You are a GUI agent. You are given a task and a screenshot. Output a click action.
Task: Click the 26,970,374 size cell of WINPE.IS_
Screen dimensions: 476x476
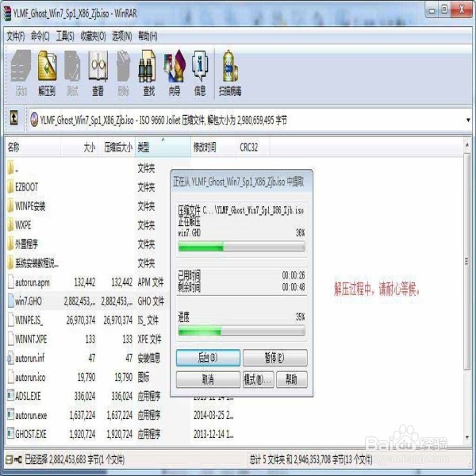tap(80, 320)
